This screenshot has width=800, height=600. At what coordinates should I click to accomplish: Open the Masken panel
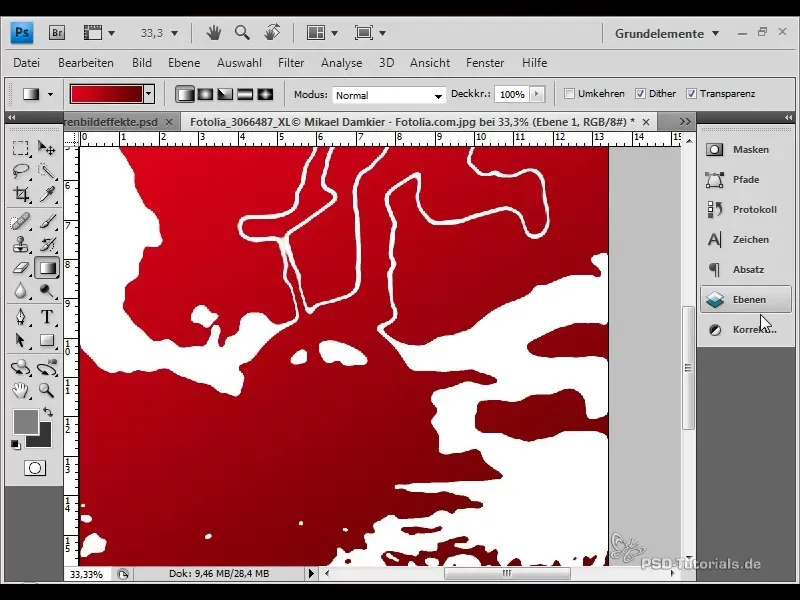[x=745, y=149]
